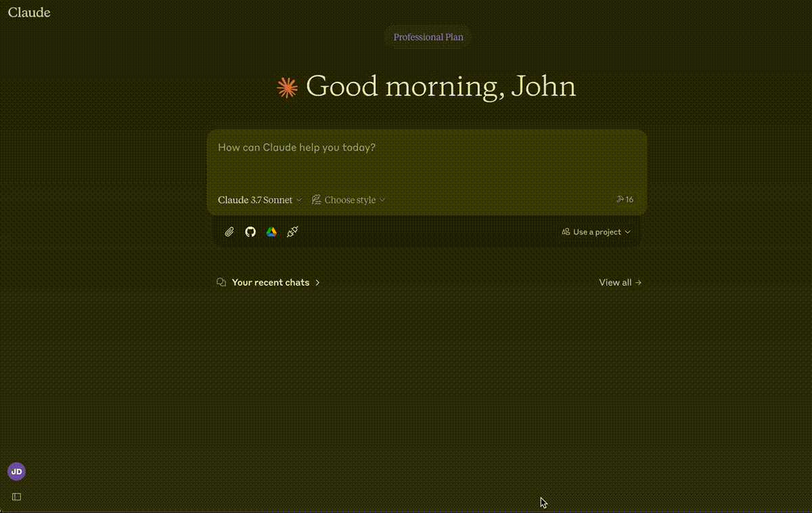Click the paperclip attach file icon
Viewport: 812px width, 513px height.
229,232
